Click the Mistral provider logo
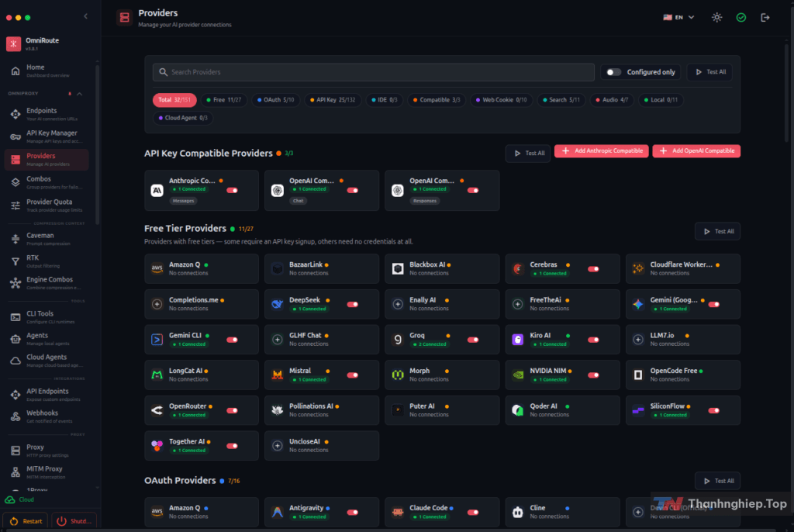794x532 pixels. (277, 375)
